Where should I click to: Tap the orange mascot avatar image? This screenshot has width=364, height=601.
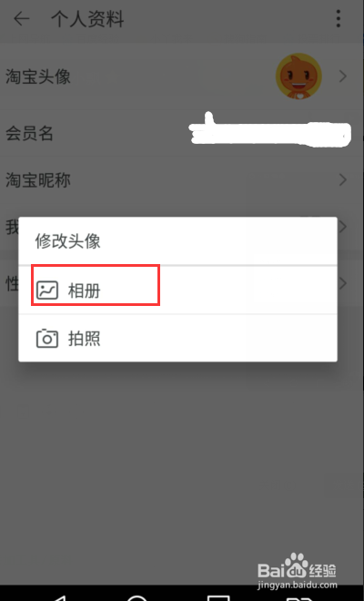(298, 76)
